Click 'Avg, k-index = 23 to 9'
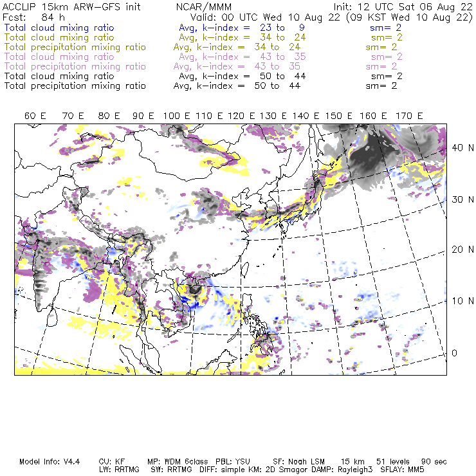The width and height of the screenshot is (476, 476). [x=242, y=28]
